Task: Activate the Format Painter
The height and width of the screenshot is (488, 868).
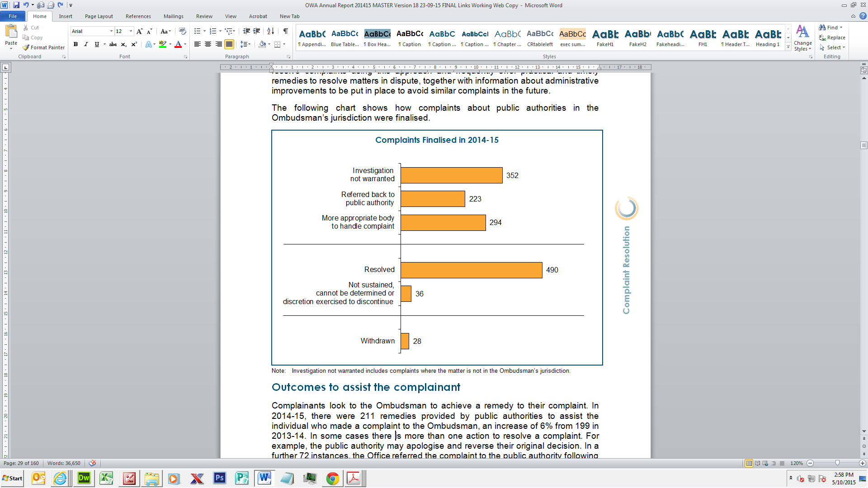Action: tap(44, 47)
